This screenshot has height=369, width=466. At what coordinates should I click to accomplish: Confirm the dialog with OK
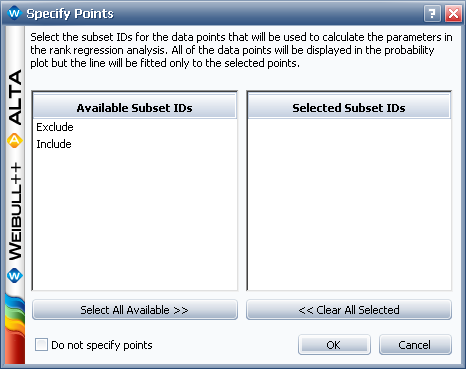coord(334,345)
